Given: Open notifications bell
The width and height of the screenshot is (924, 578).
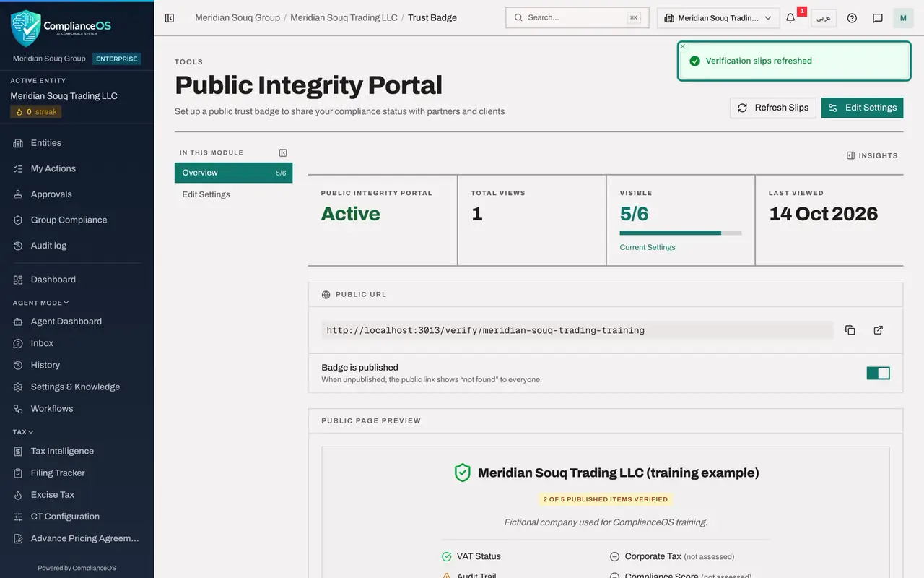Looking at the screenshot, I should (x=790, y=18).
